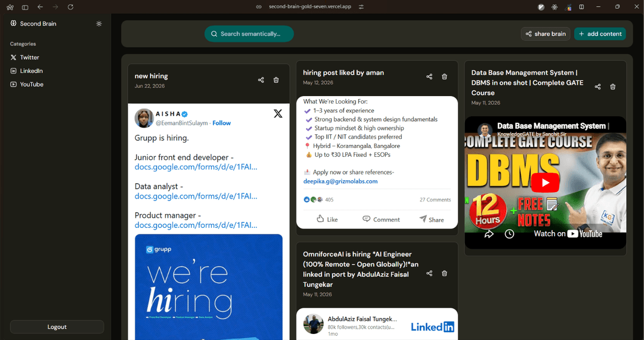The image size is (644, 340).
Task: Delete the OmniforceAI hiring card
Action: pyautogui.click(x=444, y=273)
